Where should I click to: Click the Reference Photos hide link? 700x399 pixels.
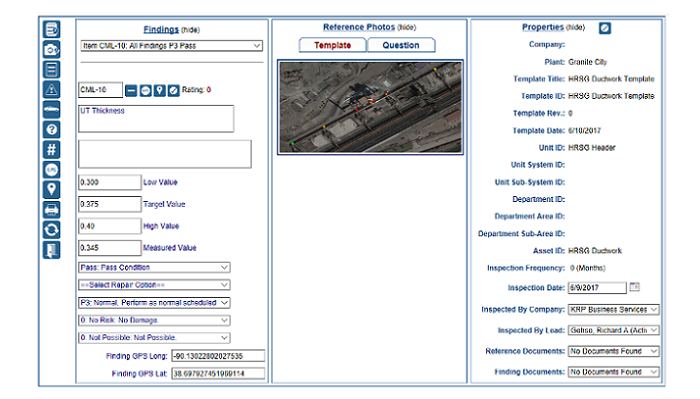click(x=407, y=27)
